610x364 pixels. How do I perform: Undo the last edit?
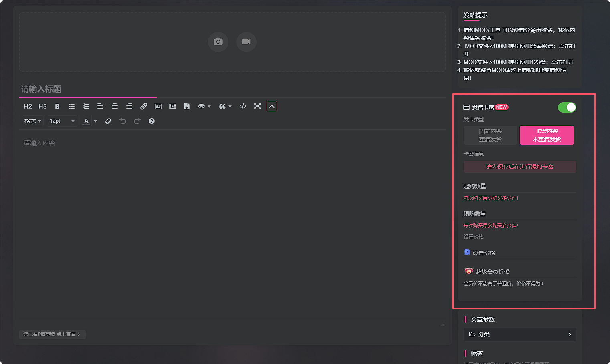tap(123, 121)
